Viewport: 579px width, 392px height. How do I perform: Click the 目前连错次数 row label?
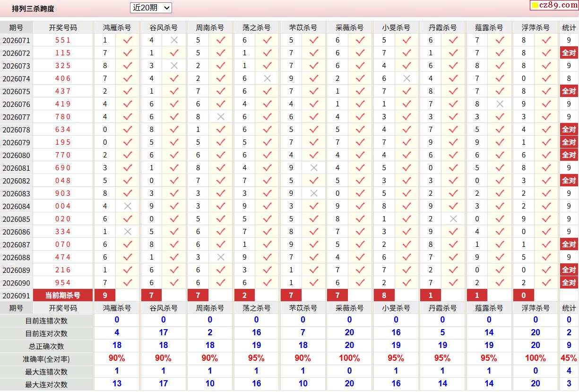coord(46,321)
